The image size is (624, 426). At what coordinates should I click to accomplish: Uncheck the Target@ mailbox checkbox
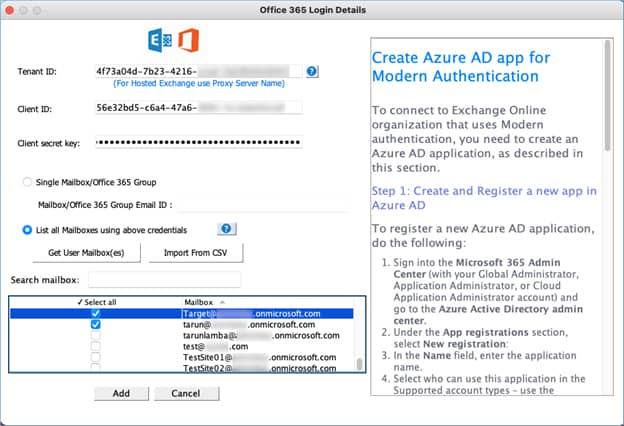click(96, 313)
